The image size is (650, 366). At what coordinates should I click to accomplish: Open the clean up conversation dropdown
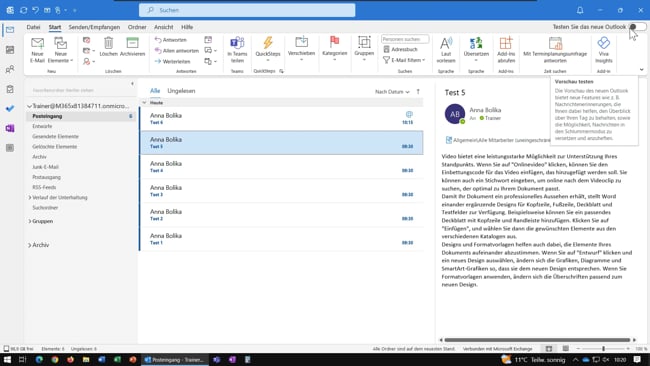(x=88, y=51)
